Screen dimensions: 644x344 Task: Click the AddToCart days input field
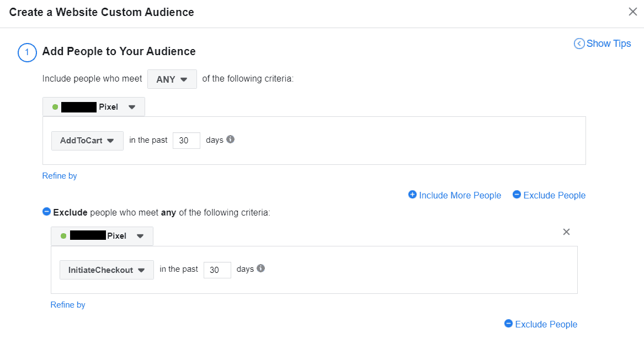click(186, 141)
